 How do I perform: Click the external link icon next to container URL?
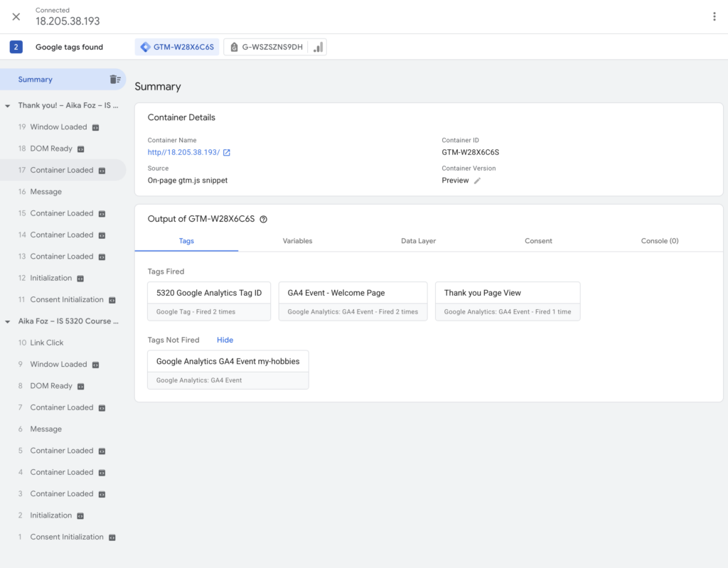click(227, 153)
